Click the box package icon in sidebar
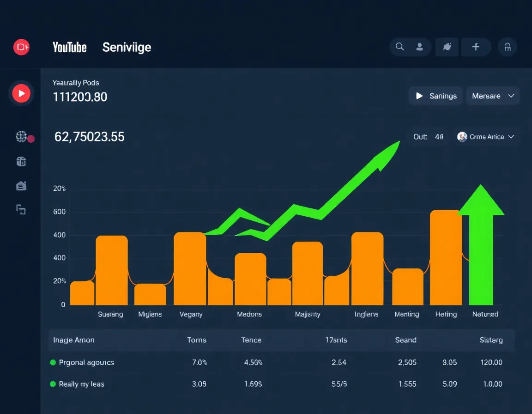532x414 pixels. 21,161
